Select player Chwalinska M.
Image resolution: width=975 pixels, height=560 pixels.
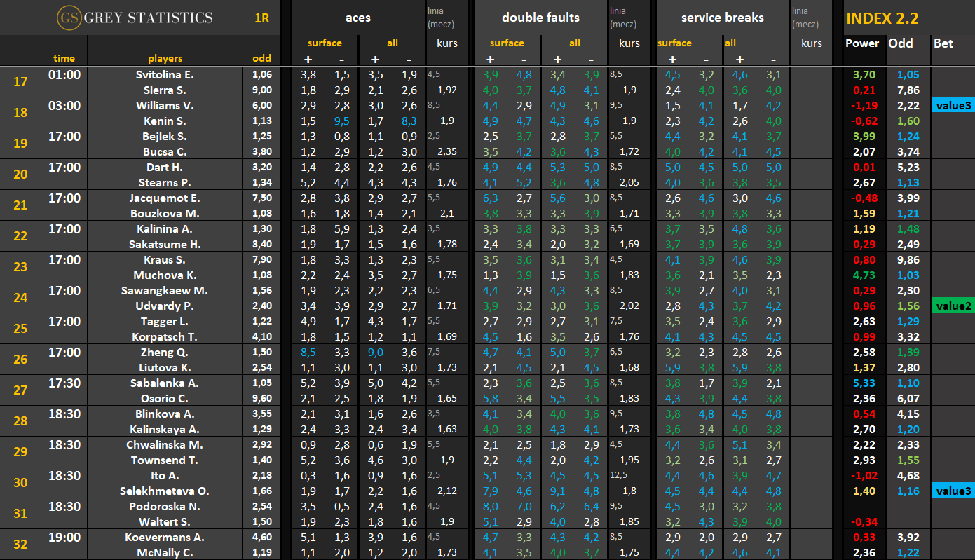(x=165, y=444)
